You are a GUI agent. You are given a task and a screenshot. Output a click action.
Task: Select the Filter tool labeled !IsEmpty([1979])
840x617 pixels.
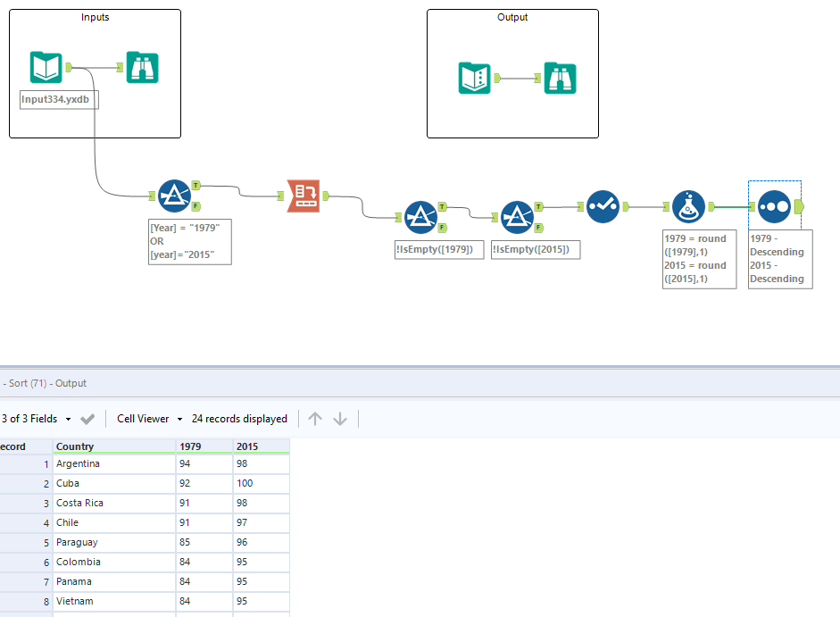[421, 216]
